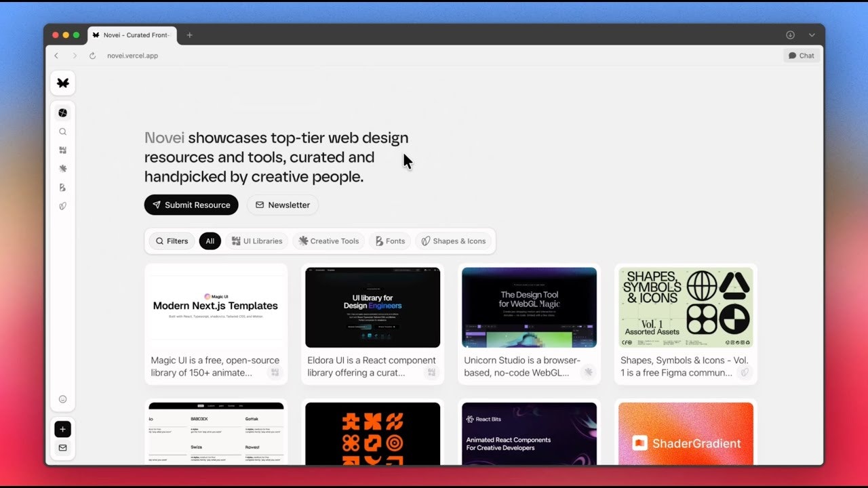Open the orange geometric shapes card thumbnail
The height and width of the screenshot is (488, 868).
point(373,434)
